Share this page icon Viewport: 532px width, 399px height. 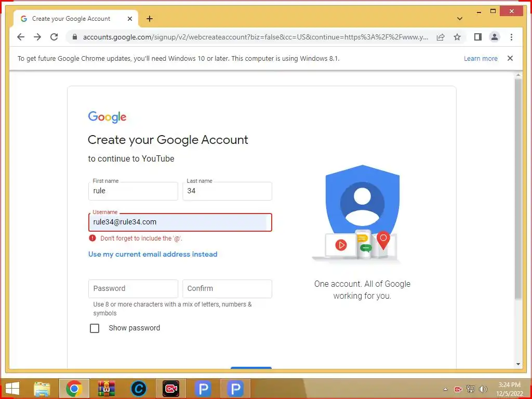click(441, 37)
